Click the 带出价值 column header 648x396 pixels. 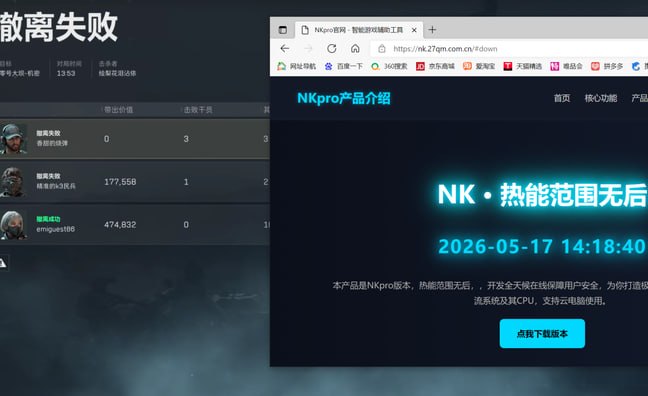coord(118,110)
